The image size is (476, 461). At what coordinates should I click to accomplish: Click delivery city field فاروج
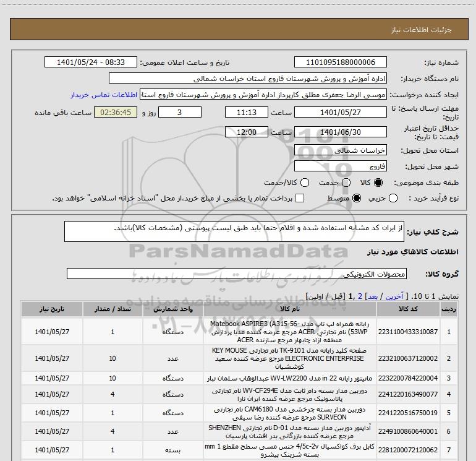coord(340,166)
